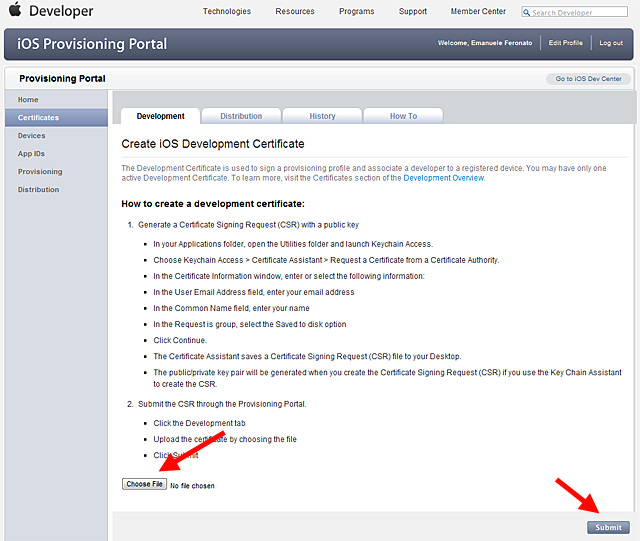Open Member Center

click(x=477, y=12)
